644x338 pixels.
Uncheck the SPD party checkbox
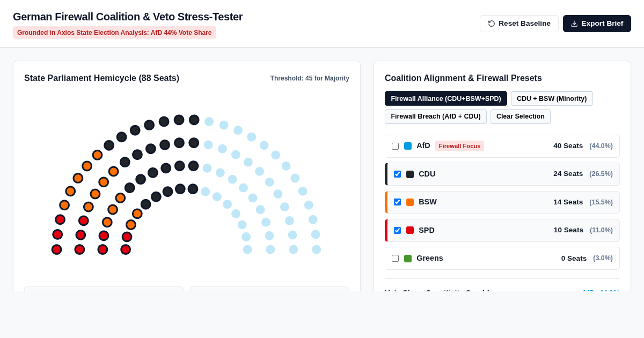click(x=397, y=230)
